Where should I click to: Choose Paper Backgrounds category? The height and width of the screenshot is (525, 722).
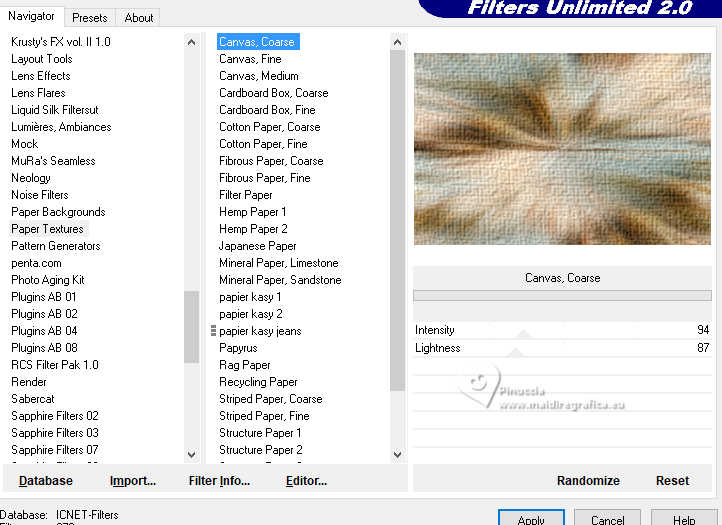58,212
